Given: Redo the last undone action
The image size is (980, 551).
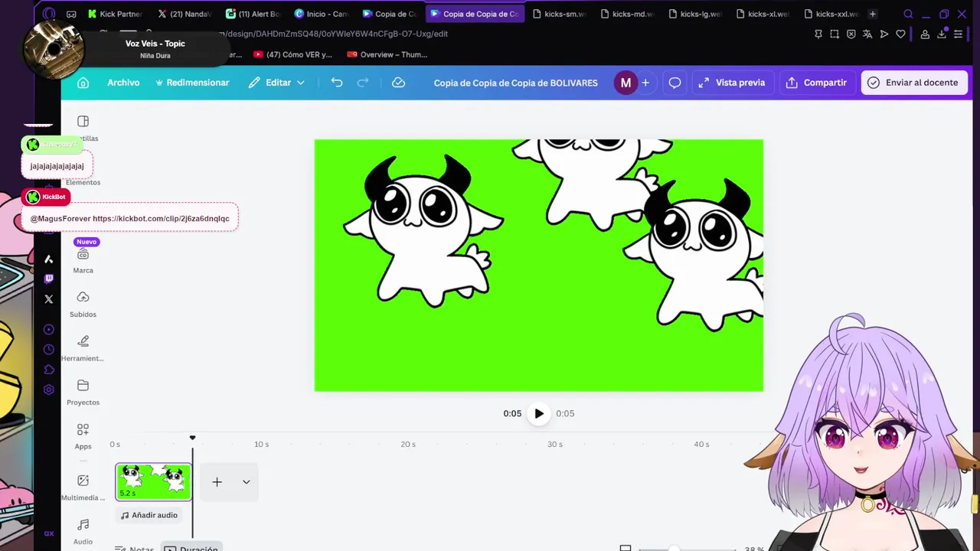Looking at the screenshot, I should [x=363, y=83].
